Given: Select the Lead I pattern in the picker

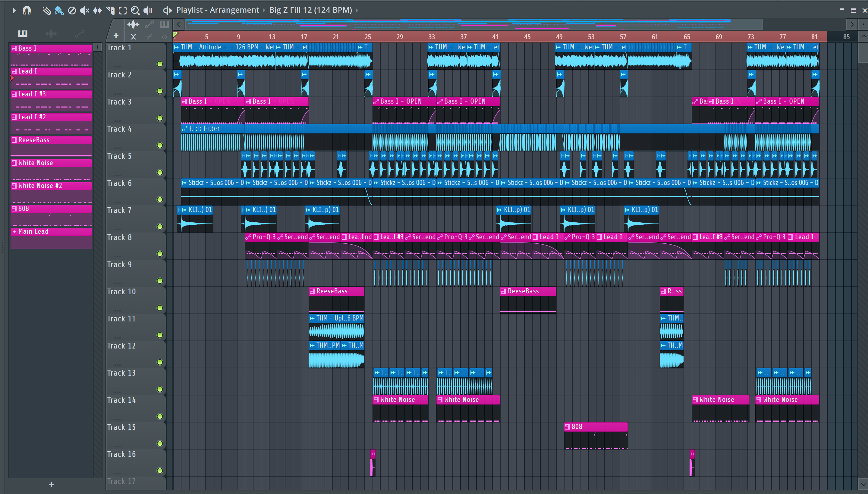Looking at the screenshot, I should click(x=51, y=78).
